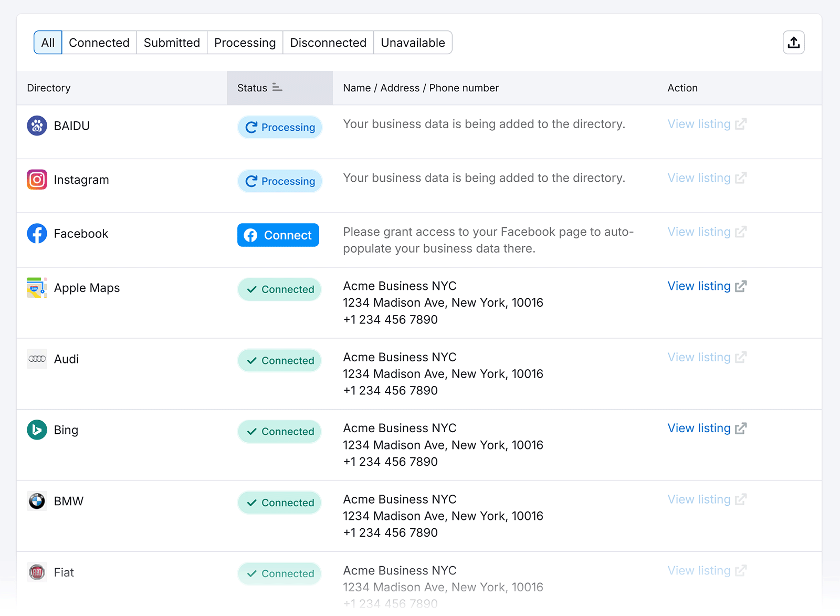
Task: Open the Apple Maps View listing link
Action: pyautogui.click(x=699, y=286)
